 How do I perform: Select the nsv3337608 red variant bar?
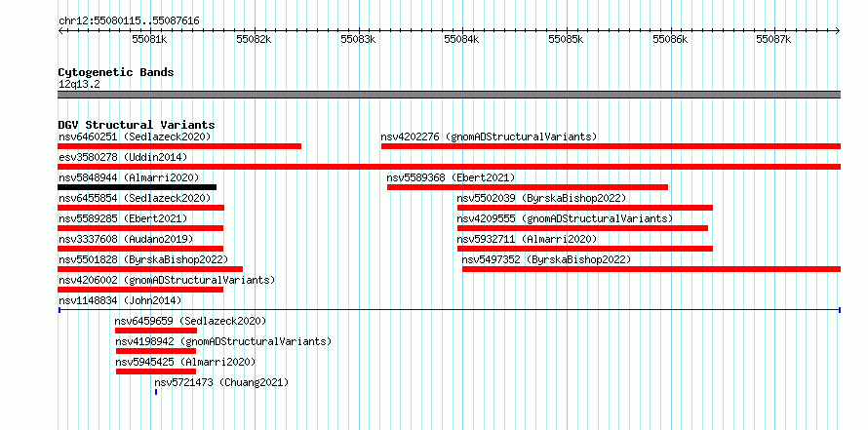point(140,249)
